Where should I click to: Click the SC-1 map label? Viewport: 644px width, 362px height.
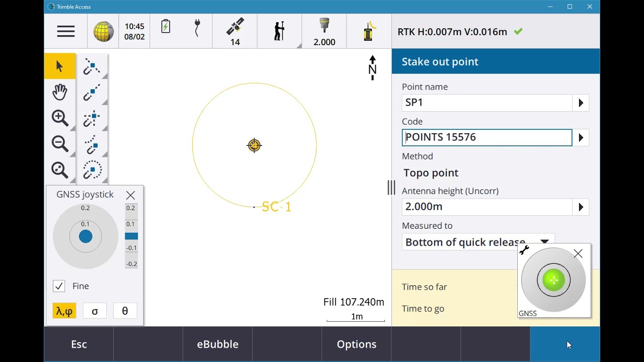pyautogui.click(x=276, y=207)
